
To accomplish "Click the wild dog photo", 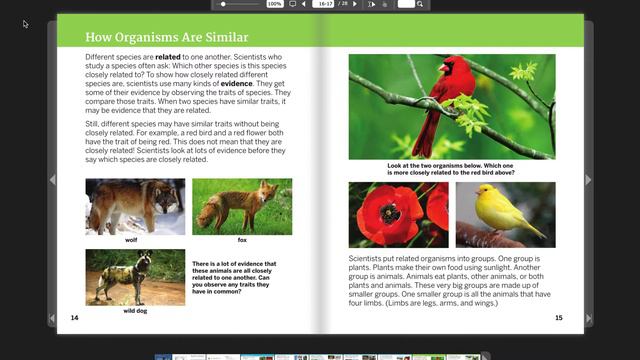I will click(x=135, y=278).
